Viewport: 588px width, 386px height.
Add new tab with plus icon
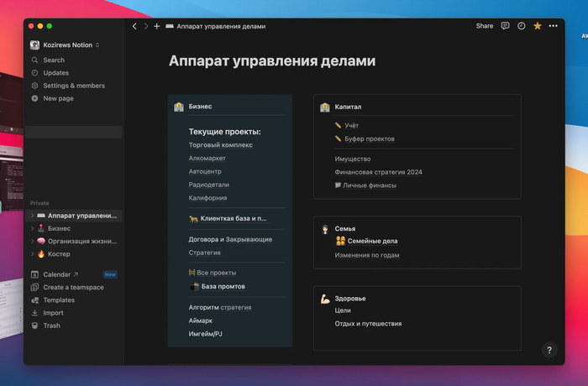click(x=157, y=26)
